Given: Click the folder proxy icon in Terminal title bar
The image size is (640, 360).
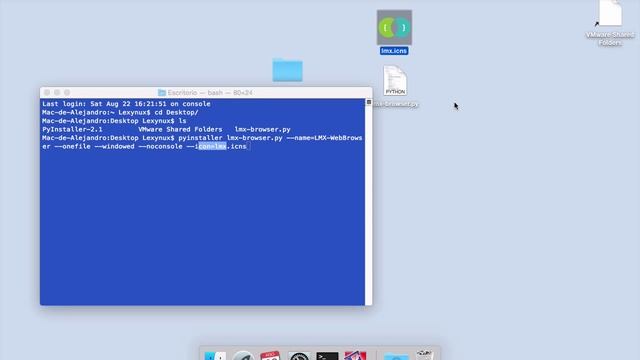Looking at the screenshot, I should (162, 93).
